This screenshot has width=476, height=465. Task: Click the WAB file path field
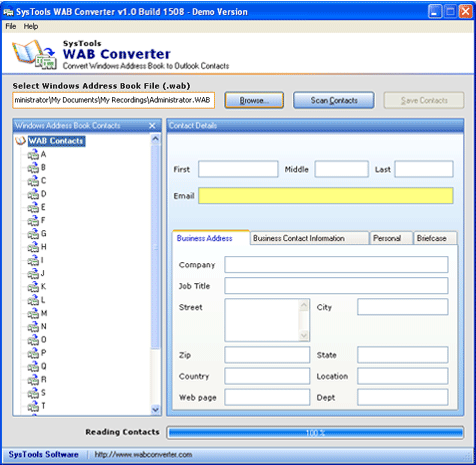pos(113,100)
